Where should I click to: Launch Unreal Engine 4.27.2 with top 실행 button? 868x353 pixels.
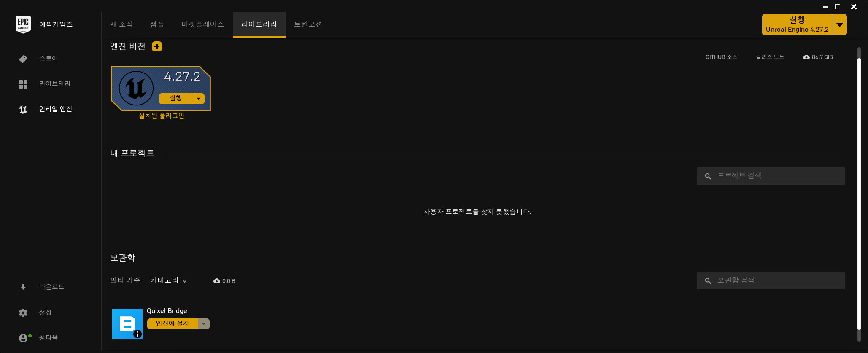click(x=797, y=24)
